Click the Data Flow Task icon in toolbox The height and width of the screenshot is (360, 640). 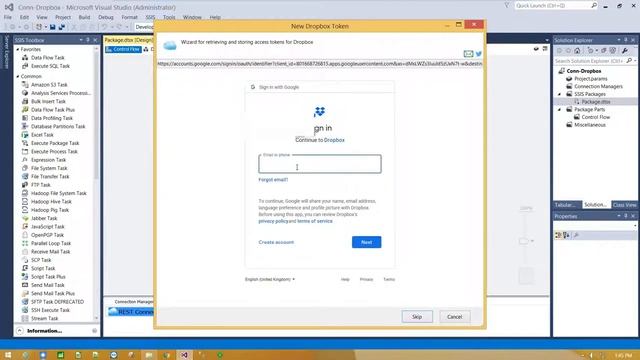(x=25, y=58)
